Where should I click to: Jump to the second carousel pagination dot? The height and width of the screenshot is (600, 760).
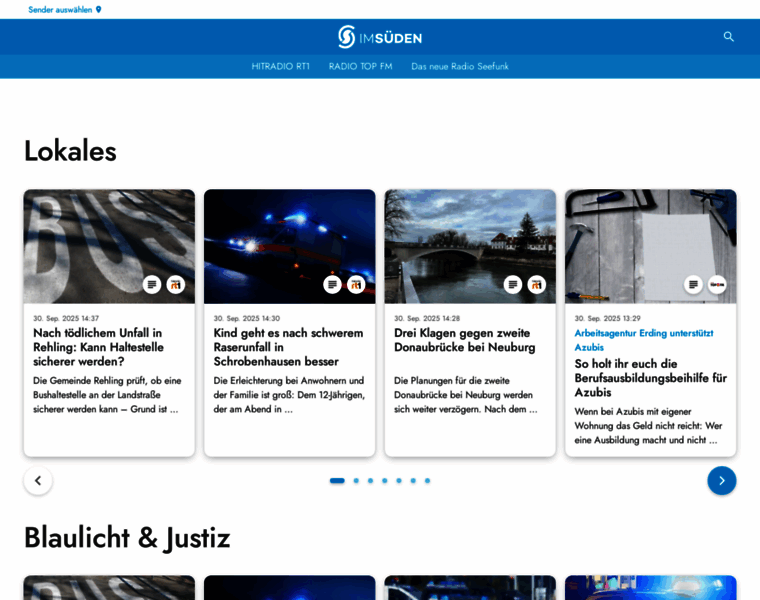tap(356, 481)
